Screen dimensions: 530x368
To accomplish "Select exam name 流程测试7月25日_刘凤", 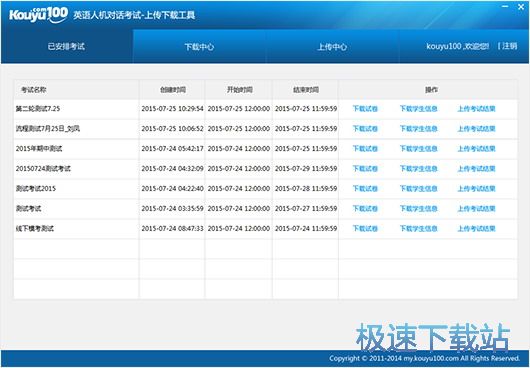I will coord(48,129).
